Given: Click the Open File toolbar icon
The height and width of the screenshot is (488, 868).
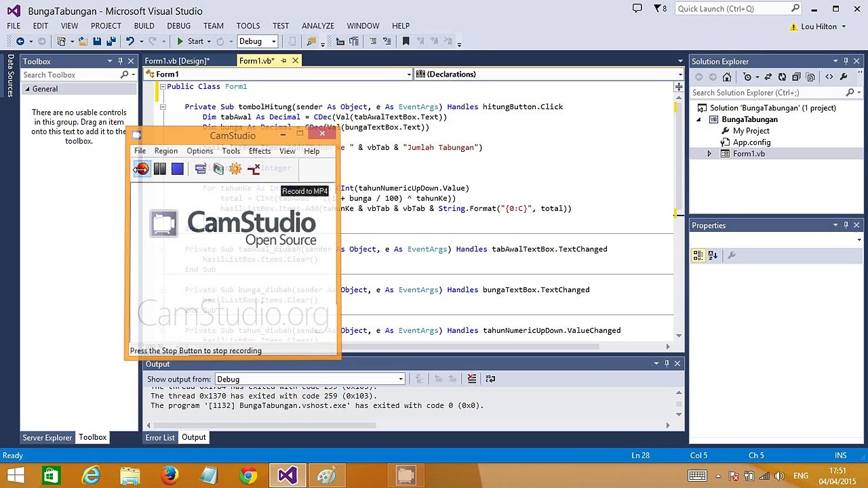Looking at the screenshot, I should tap(82, 41).
